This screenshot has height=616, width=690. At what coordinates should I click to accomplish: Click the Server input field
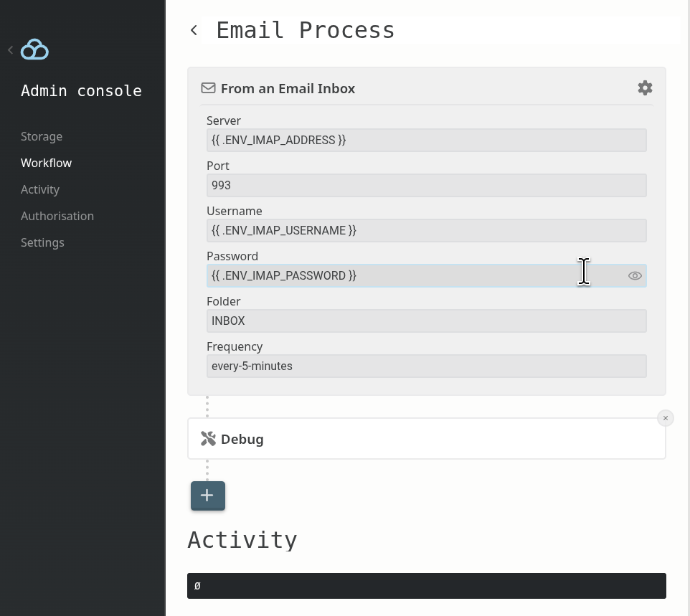[x=426, y=140]
